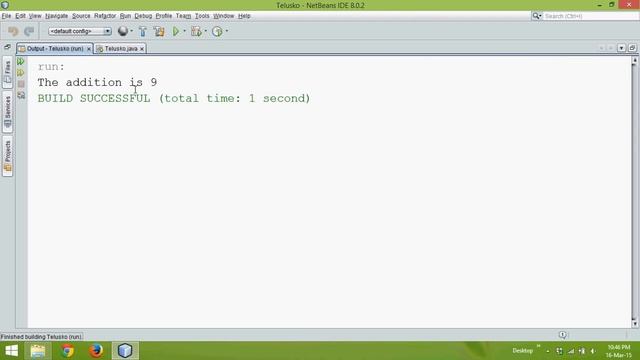Open the Run menu

125,16
